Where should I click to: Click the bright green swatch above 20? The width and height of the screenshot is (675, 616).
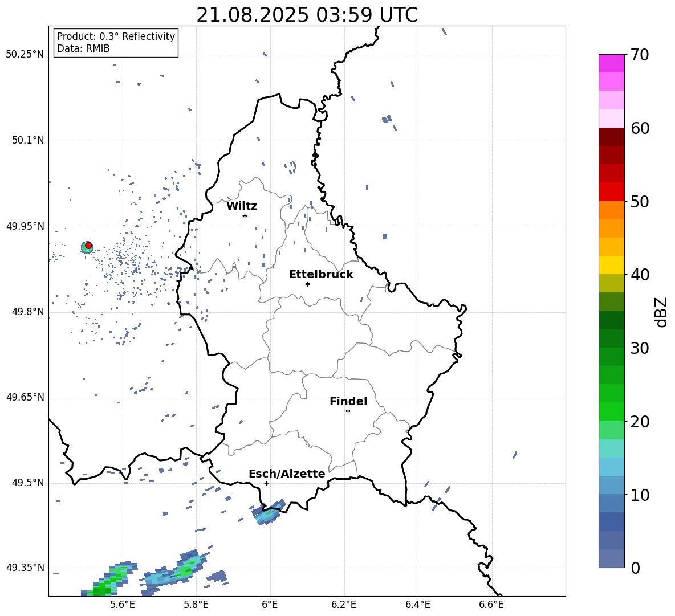click(611, 411)
